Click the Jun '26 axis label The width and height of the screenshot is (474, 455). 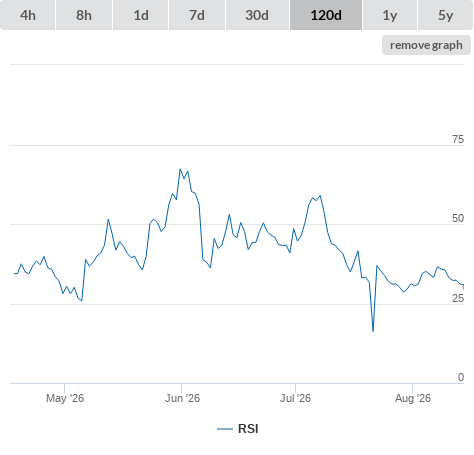click(x=182, y=398)
